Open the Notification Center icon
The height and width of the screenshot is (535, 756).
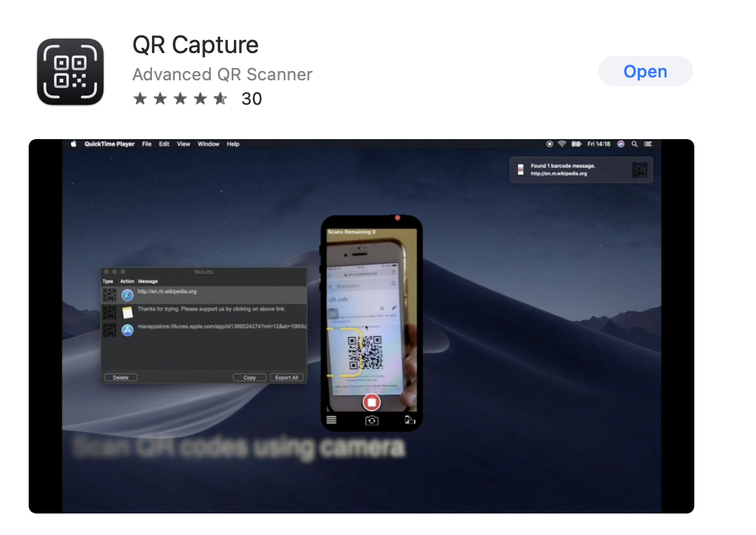point(648,144)
